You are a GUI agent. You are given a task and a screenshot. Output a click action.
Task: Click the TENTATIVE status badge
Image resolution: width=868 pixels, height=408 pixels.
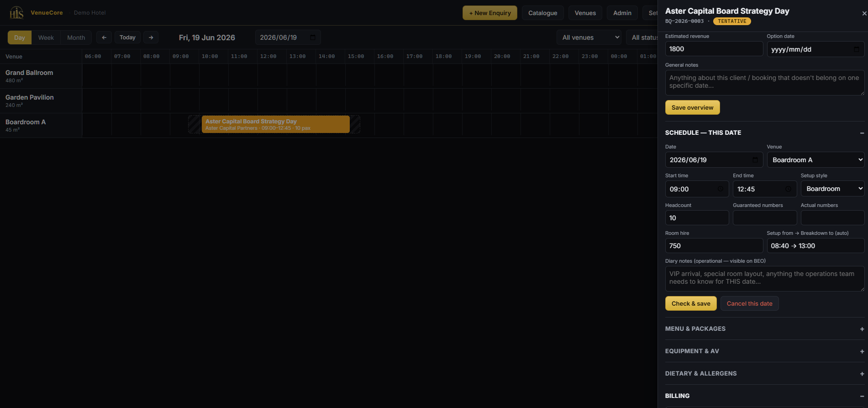point(732,21)
